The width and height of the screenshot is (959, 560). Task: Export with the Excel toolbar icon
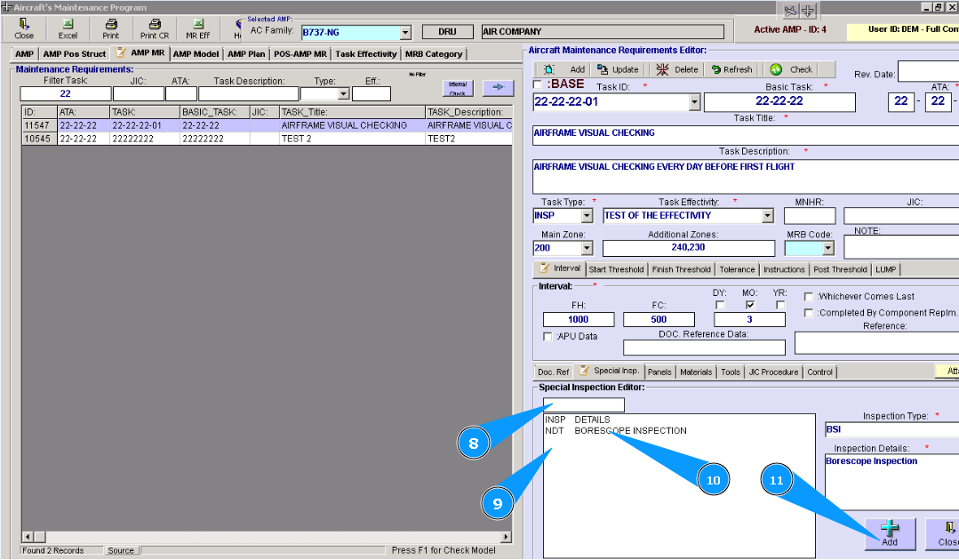[68, 28]
